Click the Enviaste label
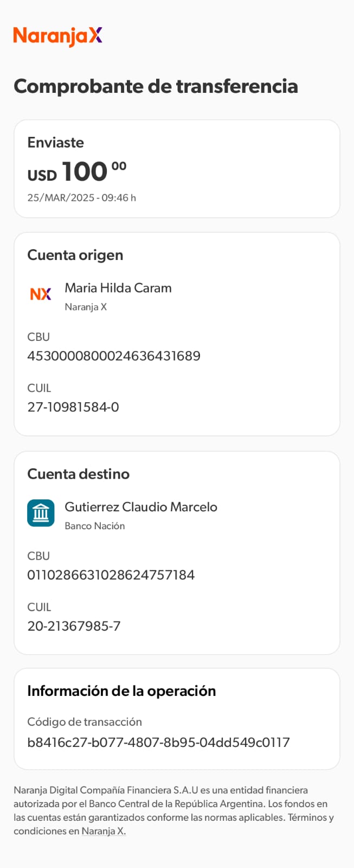Screen dimensions: 354x868 click(55, 142)
